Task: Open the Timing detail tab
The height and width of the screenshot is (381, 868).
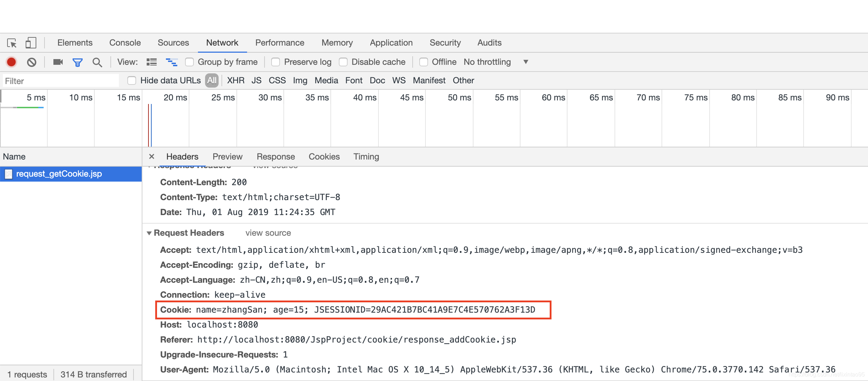Action: pos(366,157)
